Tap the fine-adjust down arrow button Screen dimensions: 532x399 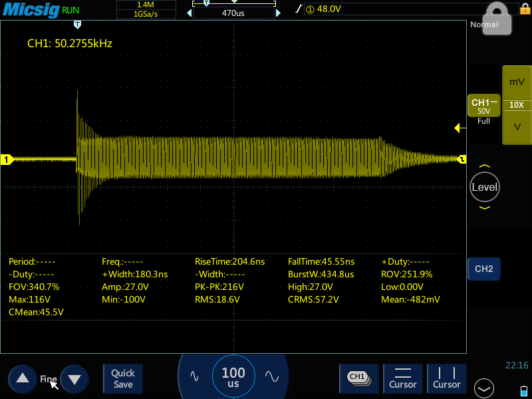tap(74, 378)
